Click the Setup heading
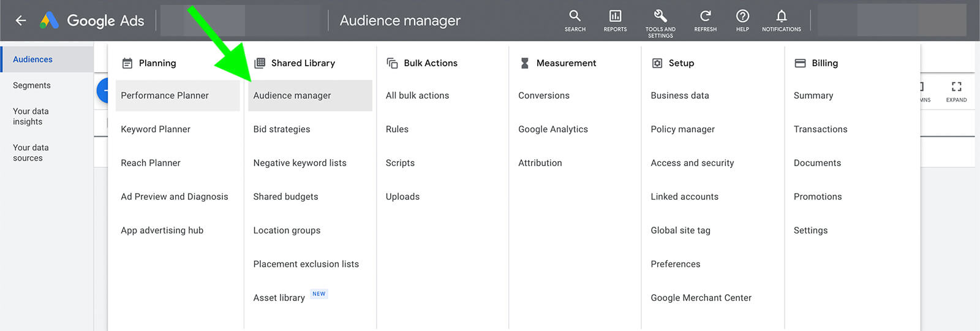Image resolution: width=980 pixels, height=331 pixels. point(681,63)
